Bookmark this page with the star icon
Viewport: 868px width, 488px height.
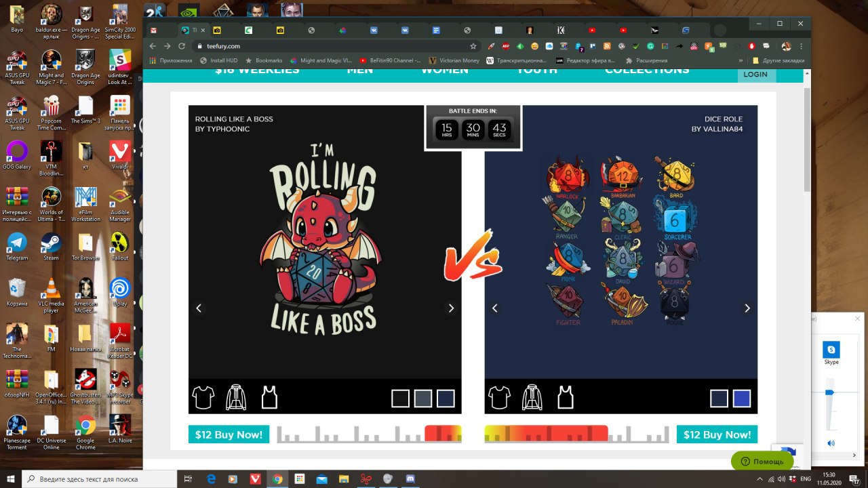(473, 46)
